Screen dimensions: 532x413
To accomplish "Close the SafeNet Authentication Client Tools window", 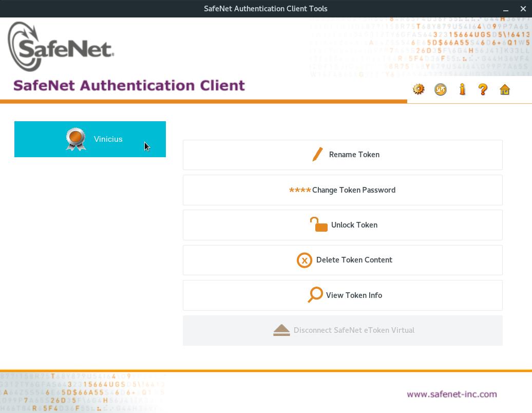I will (x=523, y=9).
